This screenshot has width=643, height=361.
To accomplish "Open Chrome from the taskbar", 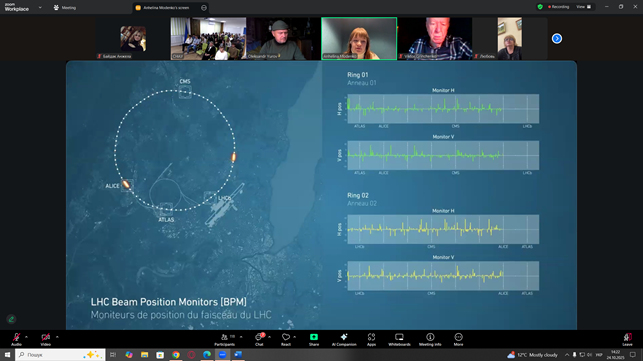I will pyautogui.click(x=176, y=354).
